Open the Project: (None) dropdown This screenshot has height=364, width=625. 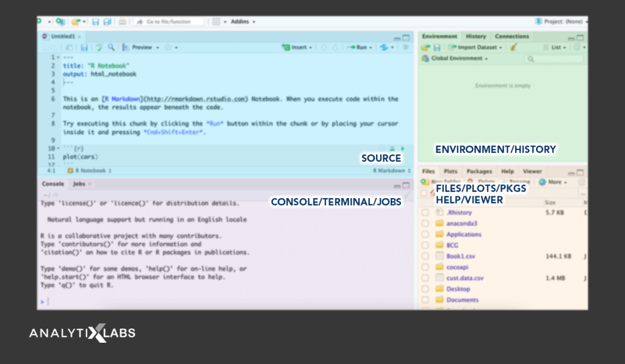coord(561,21)
